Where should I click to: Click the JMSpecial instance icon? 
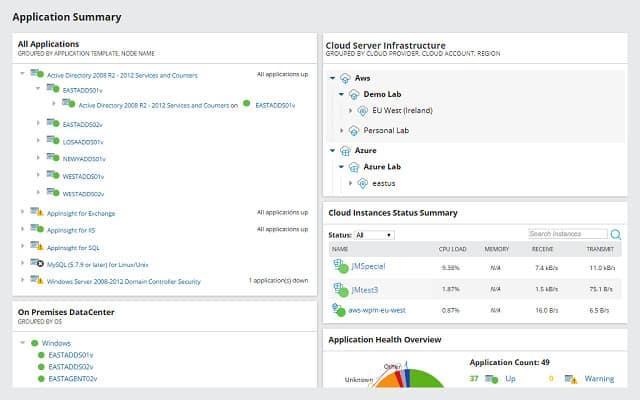340,266
